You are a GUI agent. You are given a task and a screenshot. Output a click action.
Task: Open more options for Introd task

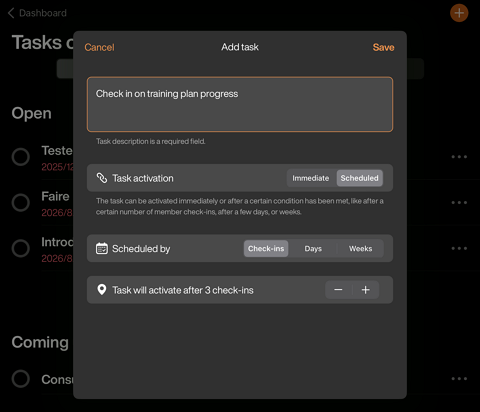[459, 248]
